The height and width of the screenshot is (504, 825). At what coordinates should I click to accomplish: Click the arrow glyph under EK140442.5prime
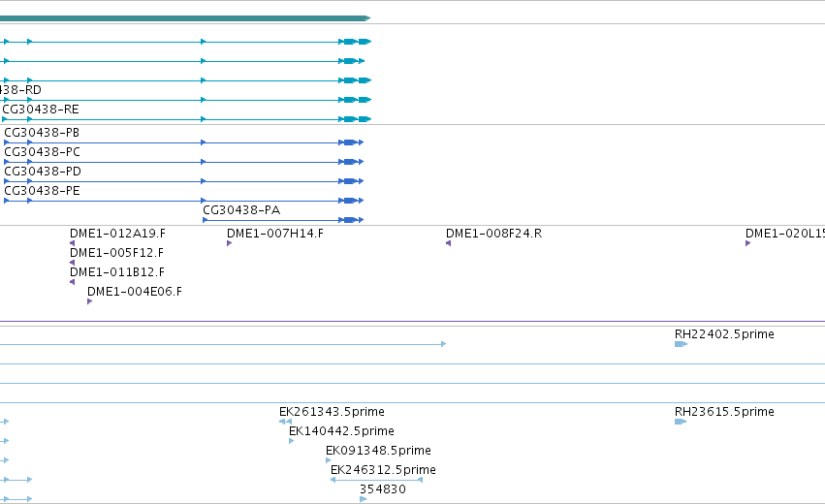[292, 441]
